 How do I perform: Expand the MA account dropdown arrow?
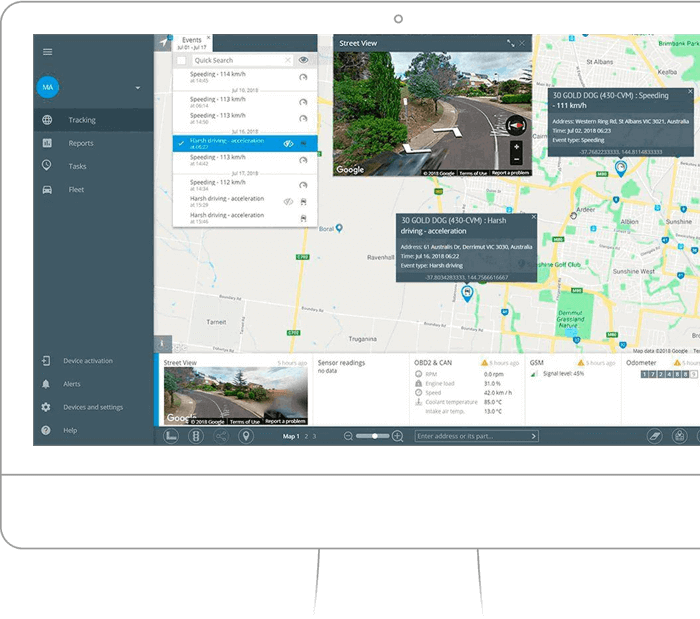(x=137, y=88)
